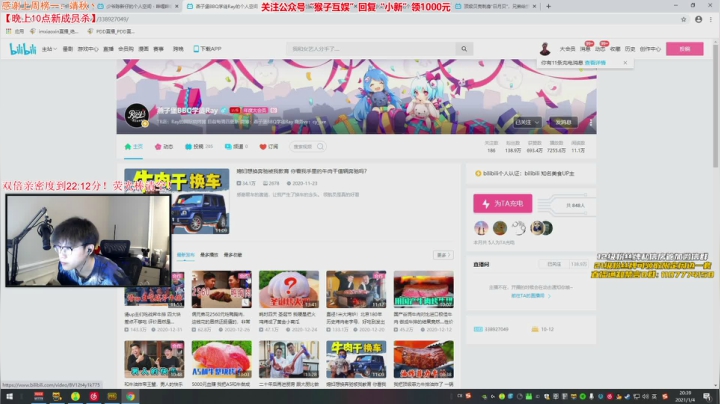Image resolution: width=720 pixels, height=404 pixels.
Task: Open the 游戏中心 nav link
Action: pyautogui.click(x=88, y=49)
